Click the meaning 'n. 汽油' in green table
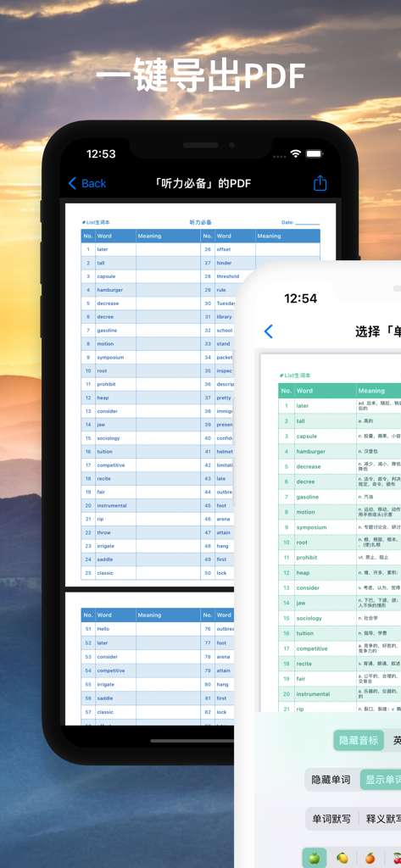Viewport: 401px width, 868px height. tap(365, 497)
